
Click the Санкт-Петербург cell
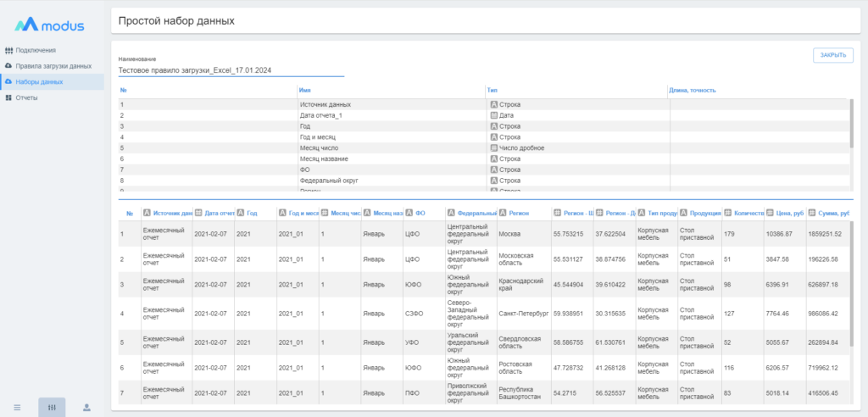pos(524,314)
